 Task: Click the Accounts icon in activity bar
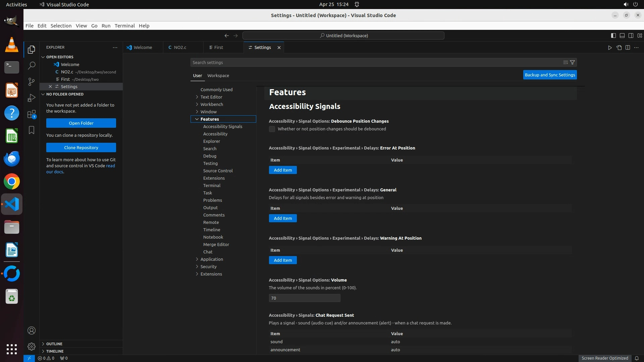[x=32, y=331]
